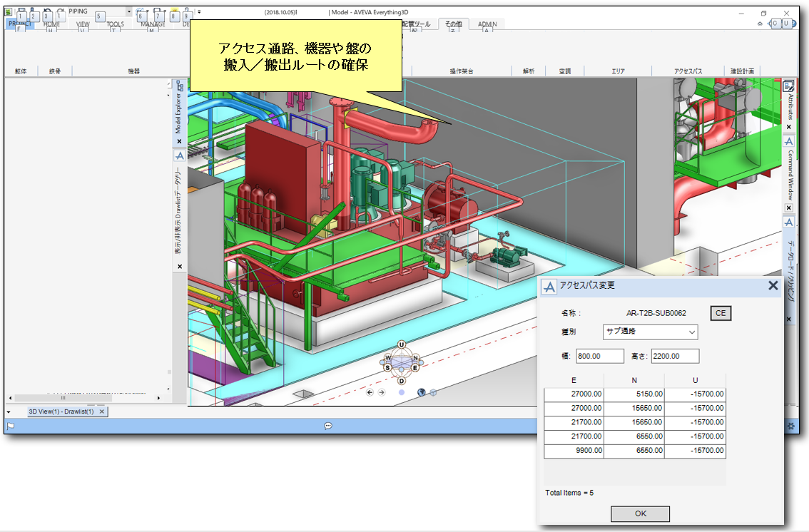
Task: Open the Model Explorer panel on the left
Action: pyautogui.click(x=178, y=114)
